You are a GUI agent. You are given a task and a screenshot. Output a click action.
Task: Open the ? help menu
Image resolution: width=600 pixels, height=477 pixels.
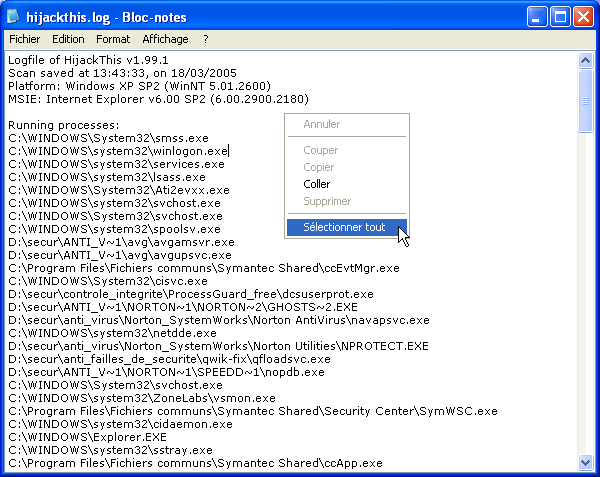[206, 39]
